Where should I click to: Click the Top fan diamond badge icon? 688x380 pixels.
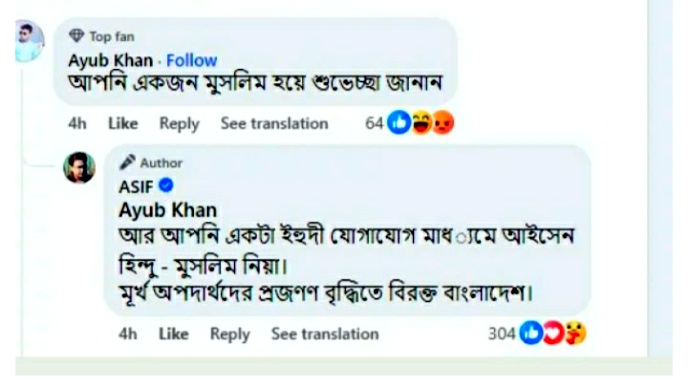76,36
